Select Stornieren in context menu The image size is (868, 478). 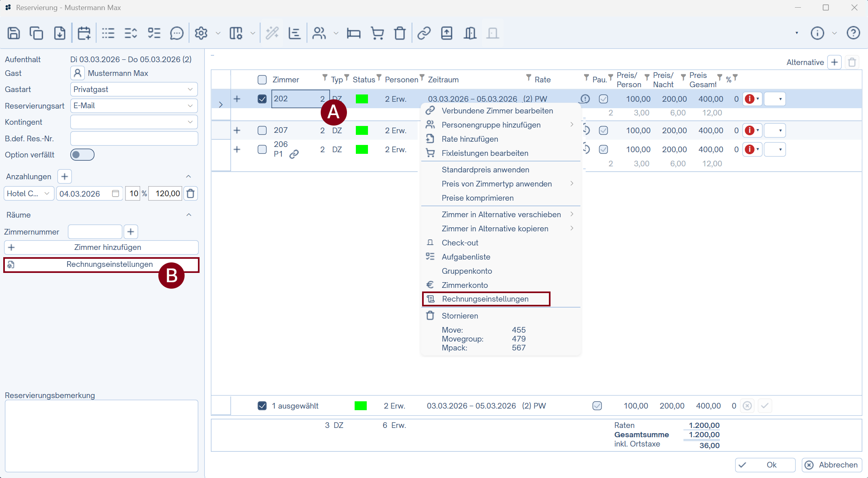[460, 316]
